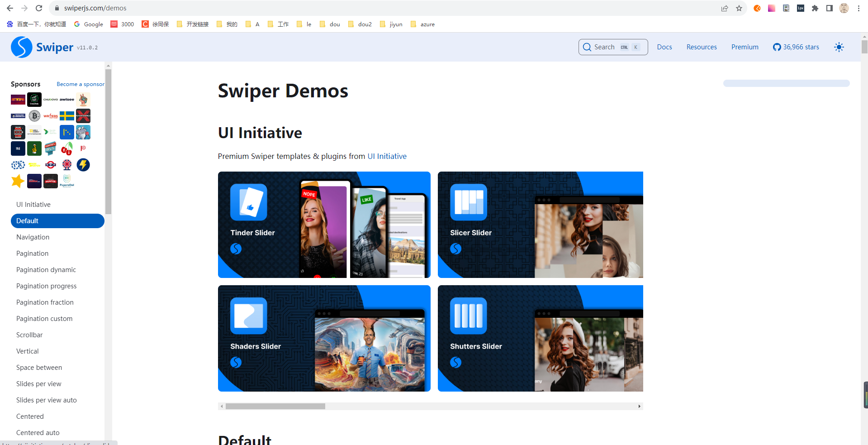Click the peace-hand cartoon sponsor icon
This screenshot has width=868, height=445.
pos(83,100)
